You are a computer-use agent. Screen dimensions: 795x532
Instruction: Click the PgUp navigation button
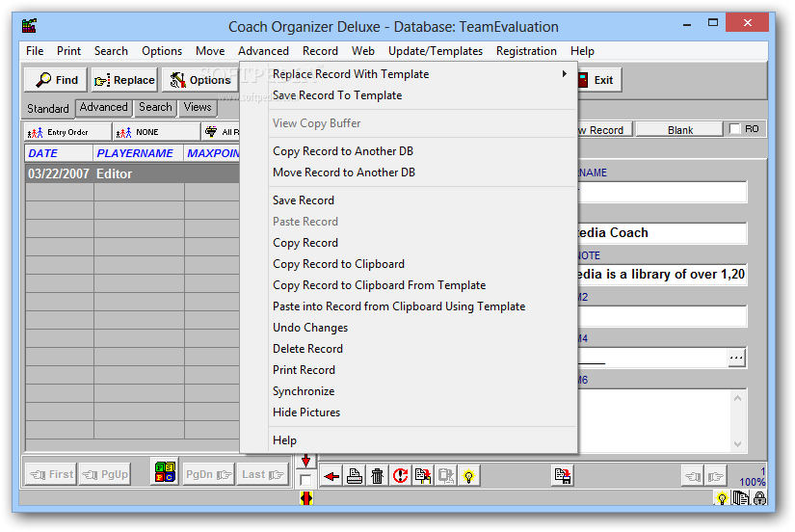pyautogui.click(x=105, y=474)
